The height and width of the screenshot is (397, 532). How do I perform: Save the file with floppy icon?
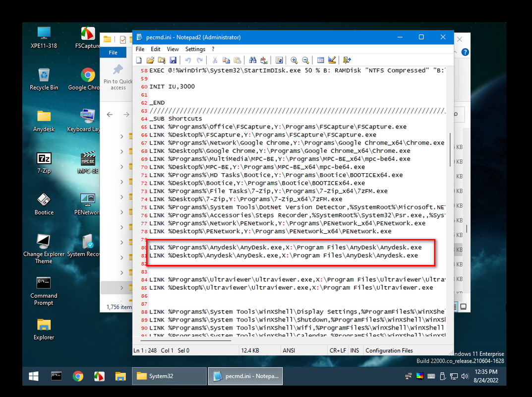coord(173,60)
